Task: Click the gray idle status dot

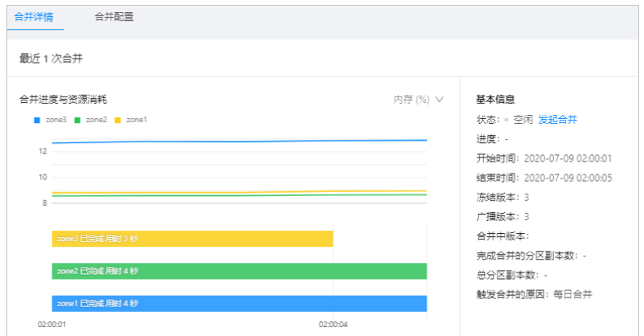Action: [x=507, y=120]
